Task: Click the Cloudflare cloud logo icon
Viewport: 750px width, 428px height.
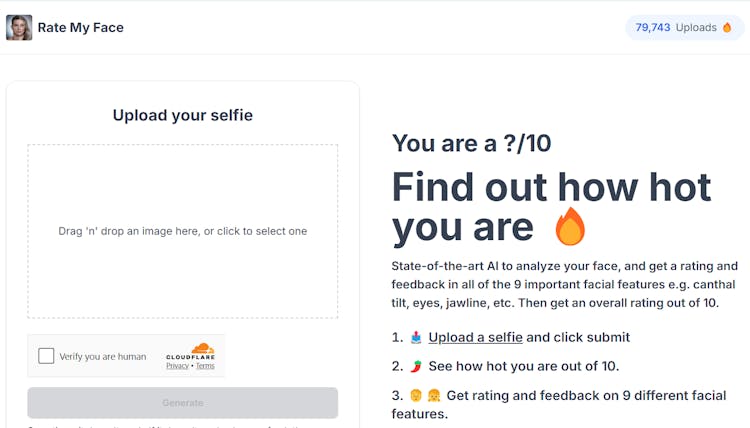Action: point(203,348)
